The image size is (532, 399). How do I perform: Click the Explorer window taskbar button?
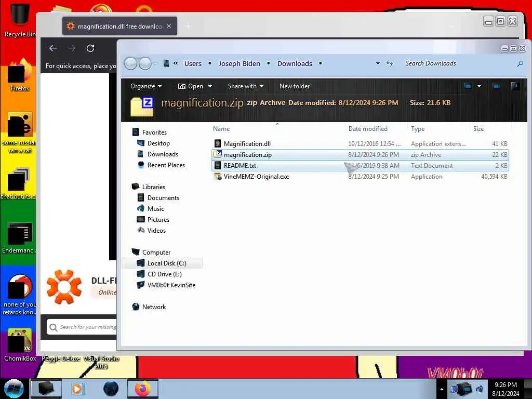click(46, 389)
